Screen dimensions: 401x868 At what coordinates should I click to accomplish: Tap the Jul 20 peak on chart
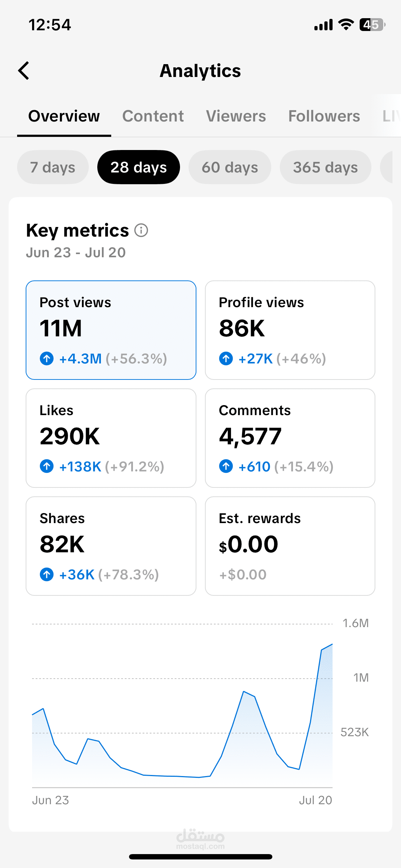click(332, 644)
